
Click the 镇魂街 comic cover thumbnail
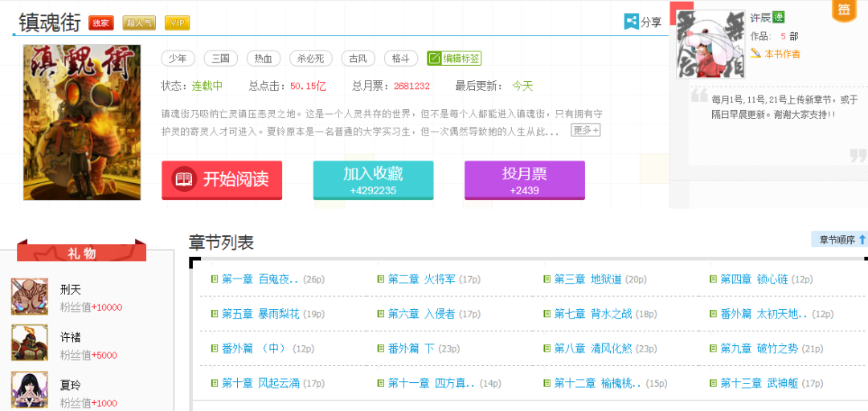click(x=82, y=122)
